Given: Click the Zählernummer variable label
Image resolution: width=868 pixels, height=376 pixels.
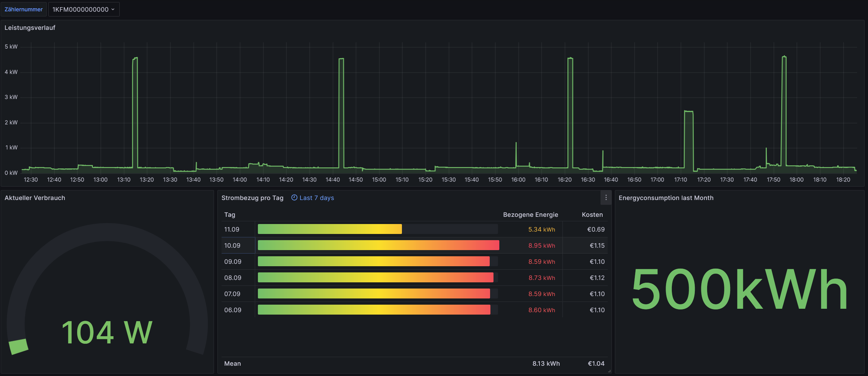Looking at the screenshot, I should [23, 9].
